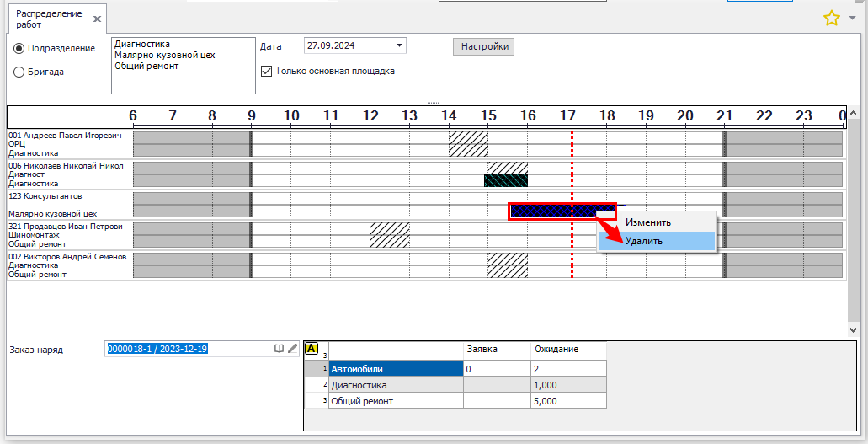Click the hatched block in Викторов row

coord(508,265)
